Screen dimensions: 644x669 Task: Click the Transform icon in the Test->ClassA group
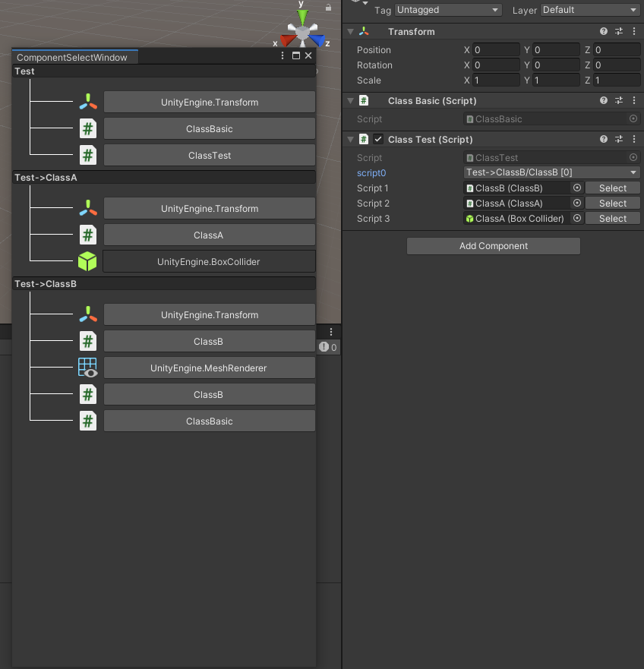[88, 208]
